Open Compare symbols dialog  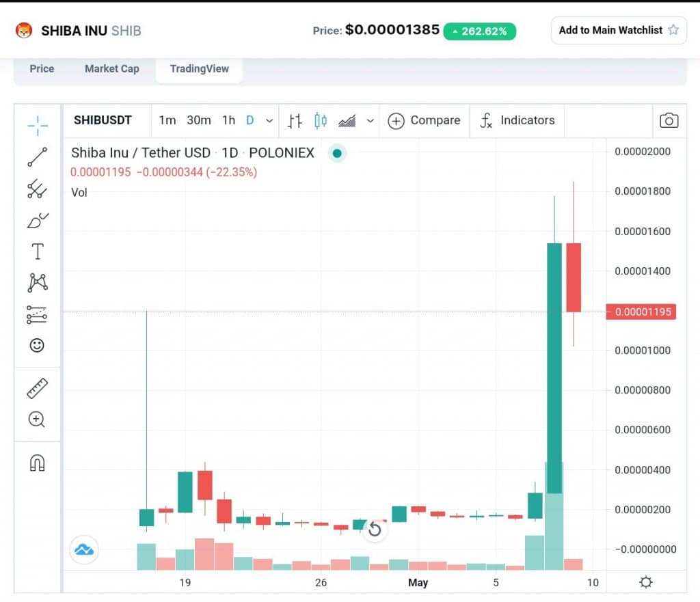tap(424, 120)
